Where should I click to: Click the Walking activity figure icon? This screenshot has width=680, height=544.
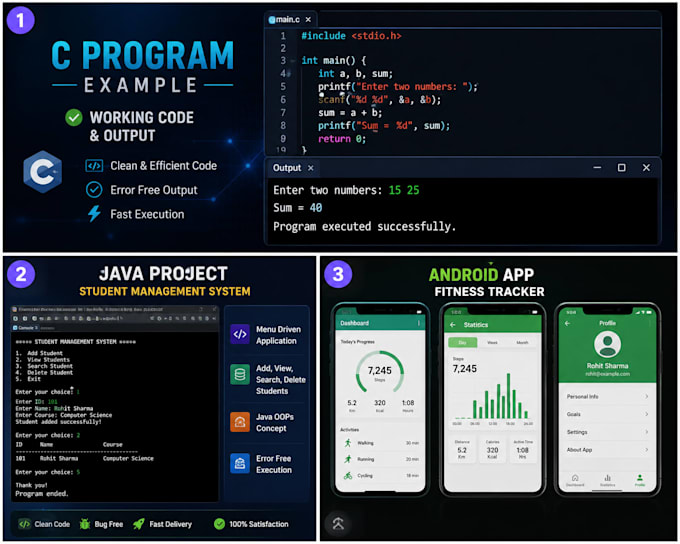[348, 443]
